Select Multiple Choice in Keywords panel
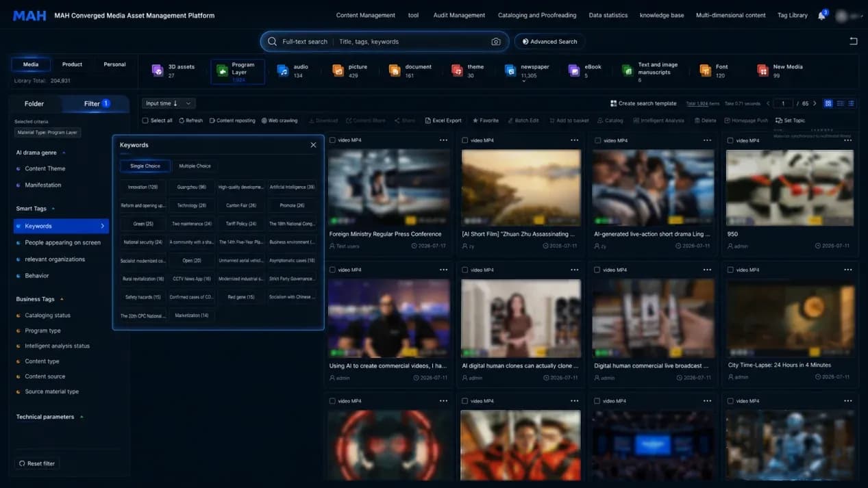 tap(195, 166)
